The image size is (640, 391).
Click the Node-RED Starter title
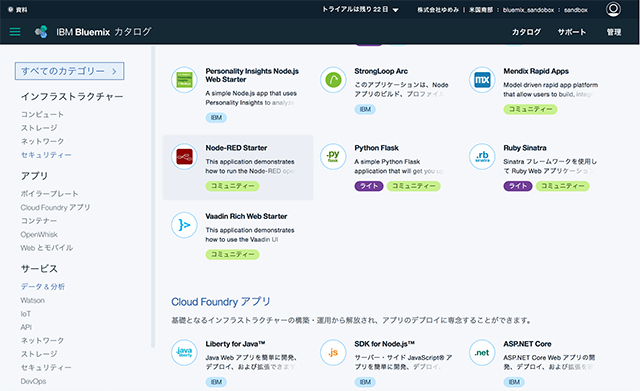click(x=236, y=148)
